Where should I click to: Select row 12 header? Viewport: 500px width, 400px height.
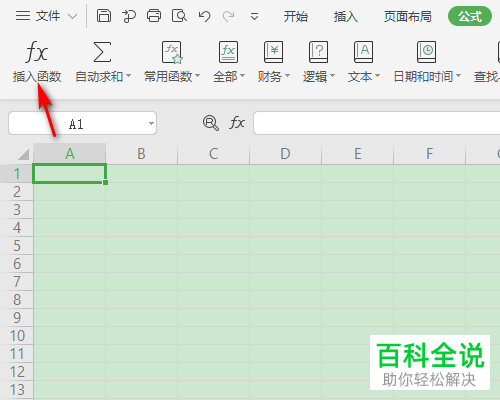coord(17,372)
